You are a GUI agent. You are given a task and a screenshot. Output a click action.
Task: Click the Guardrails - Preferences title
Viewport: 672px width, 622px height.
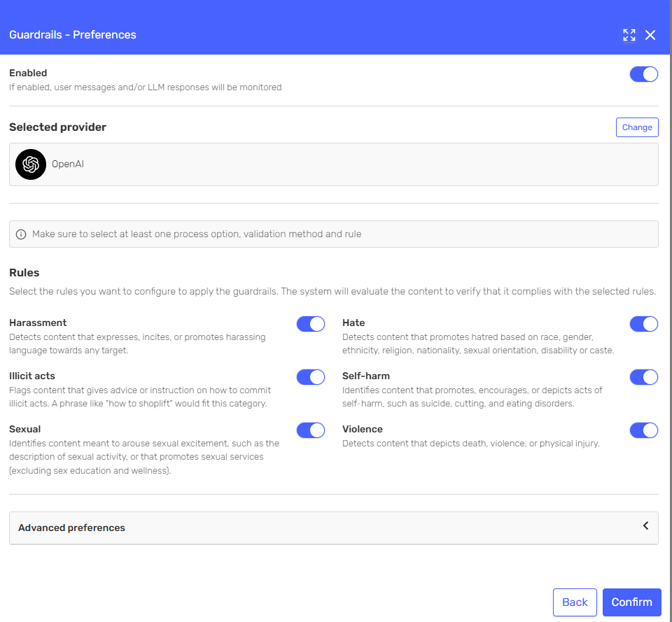73,35
